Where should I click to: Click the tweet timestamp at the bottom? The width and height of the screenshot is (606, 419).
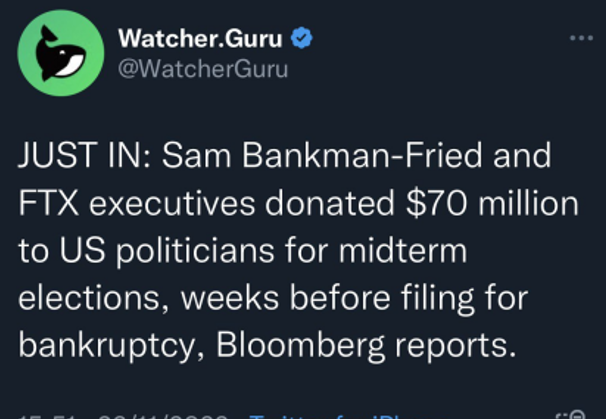123,417
